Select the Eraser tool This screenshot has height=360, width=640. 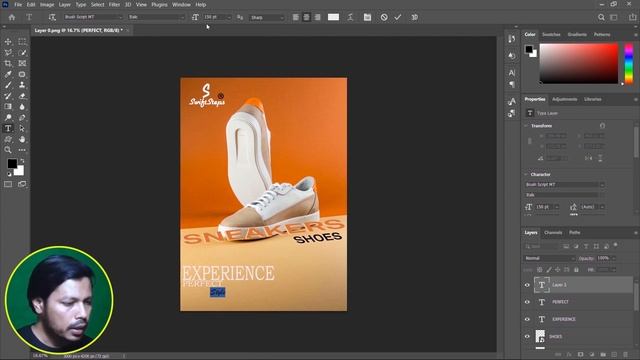point(22,96)
